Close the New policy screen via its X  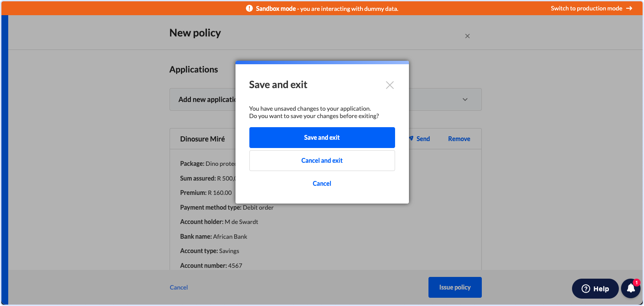click(x=467, y=36)
